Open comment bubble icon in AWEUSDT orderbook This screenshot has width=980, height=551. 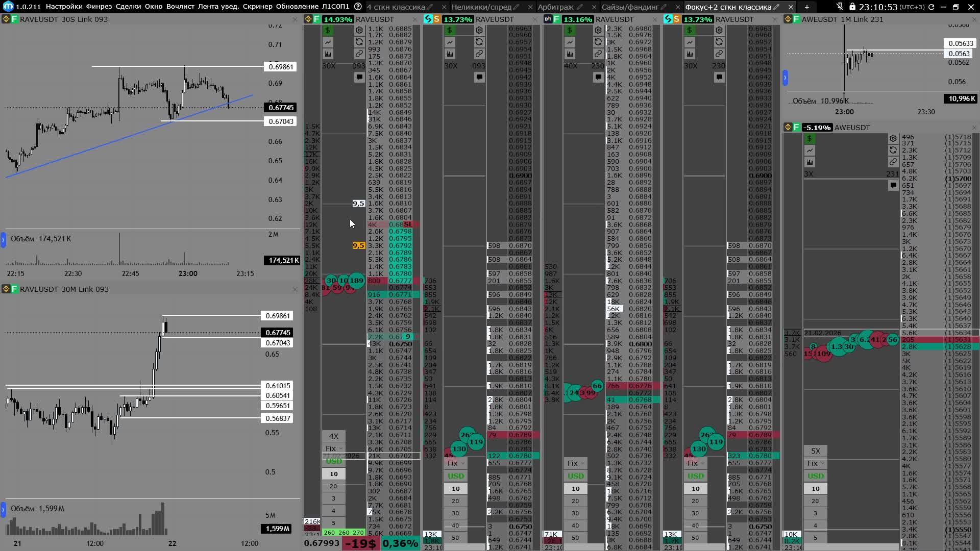pyautogui.click(x=893, y=185)
